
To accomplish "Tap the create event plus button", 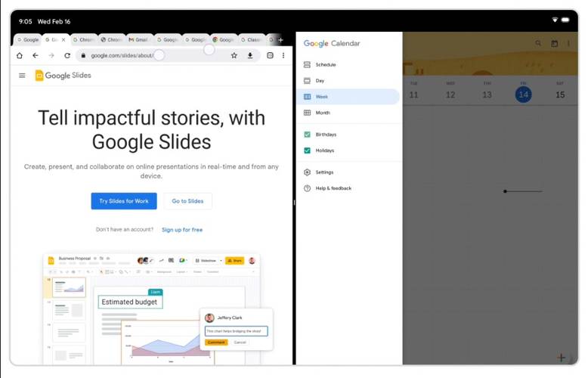I will tap(561, 358).
